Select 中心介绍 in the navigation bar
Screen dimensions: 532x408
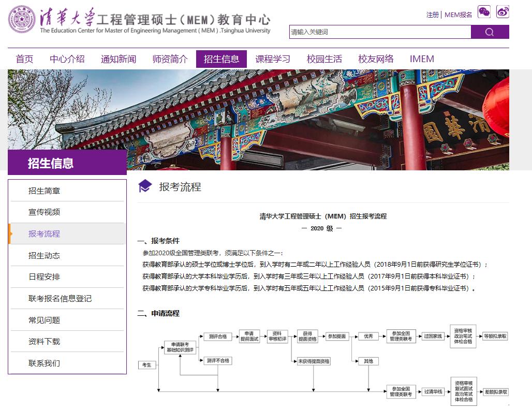click(68, 59)
